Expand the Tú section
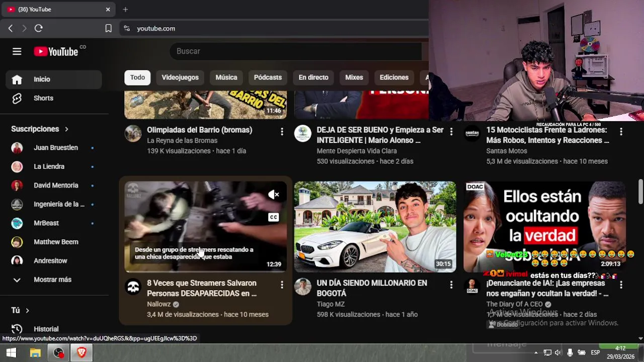Image resolution: width=644 pixels, height=362 pixels. pyautogui.click(x=21, y=311)
